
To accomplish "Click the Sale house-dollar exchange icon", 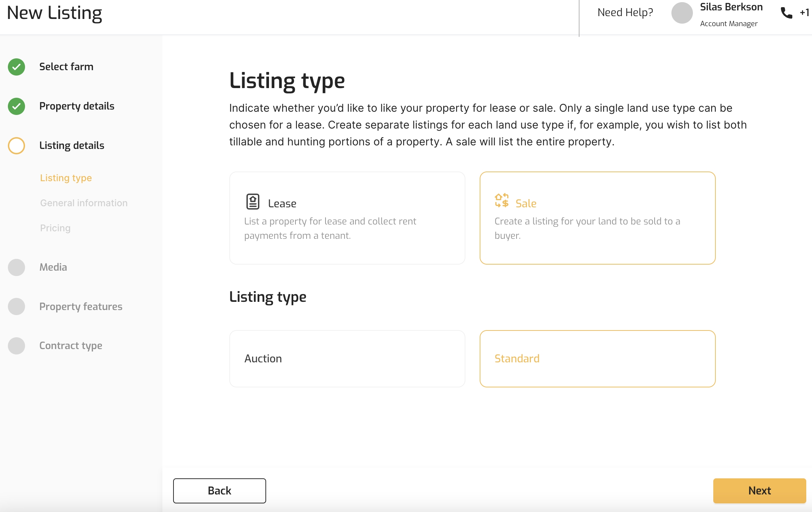I will [502, 201].
